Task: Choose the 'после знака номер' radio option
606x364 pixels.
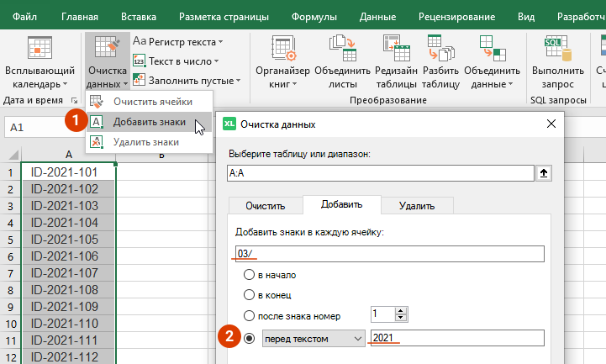Action: pyautogui.click(x=249, y=315)
